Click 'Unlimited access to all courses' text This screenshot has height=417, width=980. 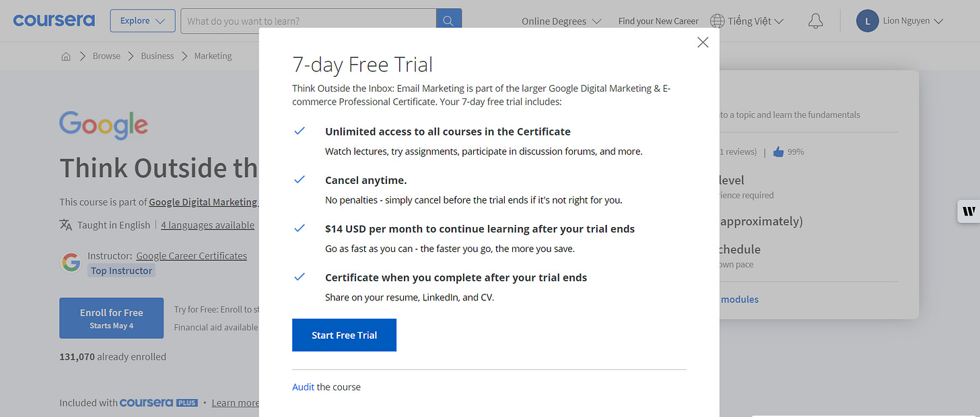448,131
